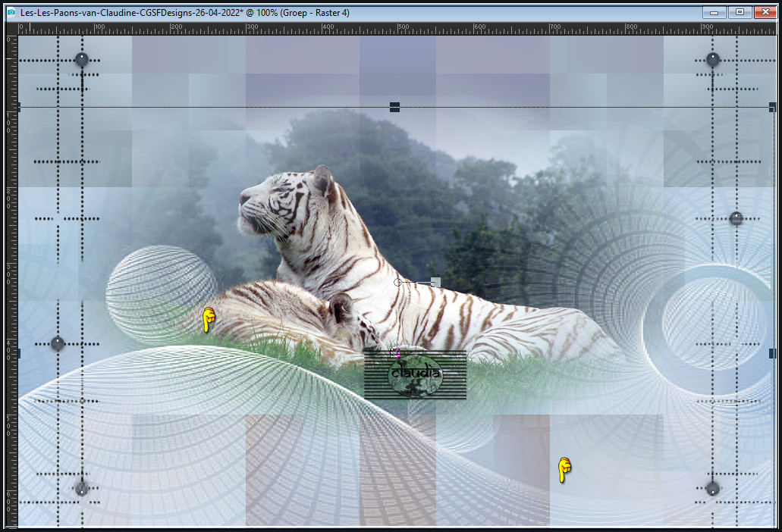The width and height of the screenshot is (782, 532).
Task: Click the top-right corner selection handle
Action: click(772, 107)
